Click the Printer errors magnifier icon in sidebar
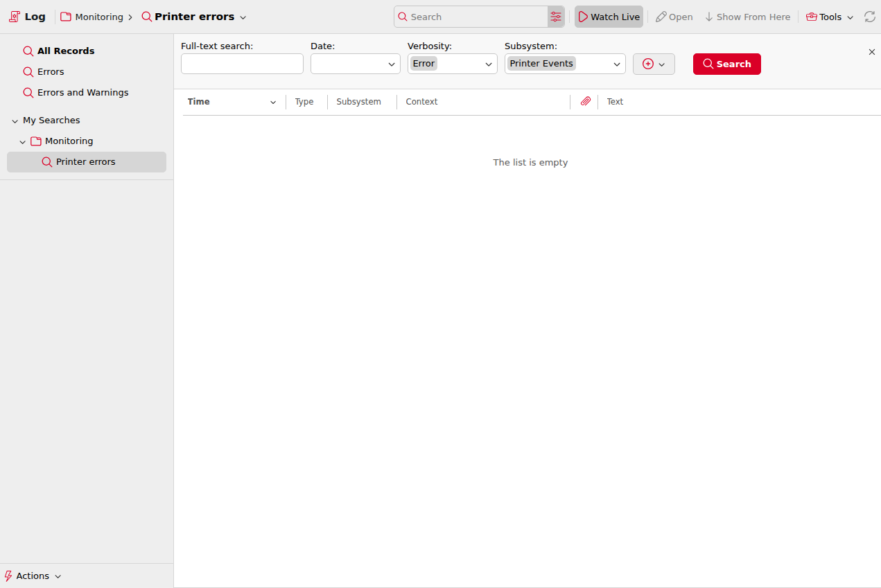Viewport: 881px width, 588px height. (47, 162)
